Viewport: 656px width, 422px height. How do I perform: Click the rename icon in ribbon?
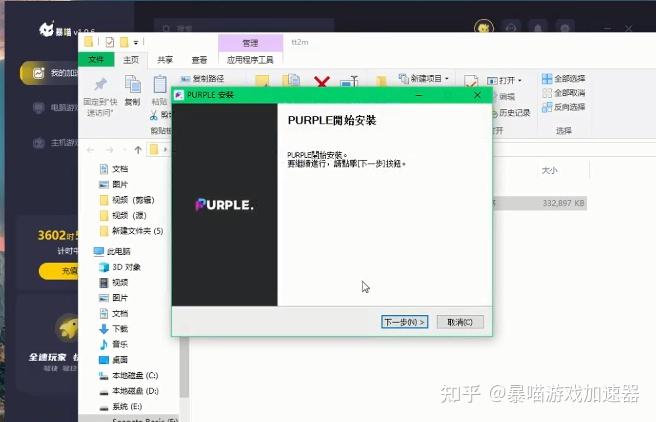tap(349, 81)
